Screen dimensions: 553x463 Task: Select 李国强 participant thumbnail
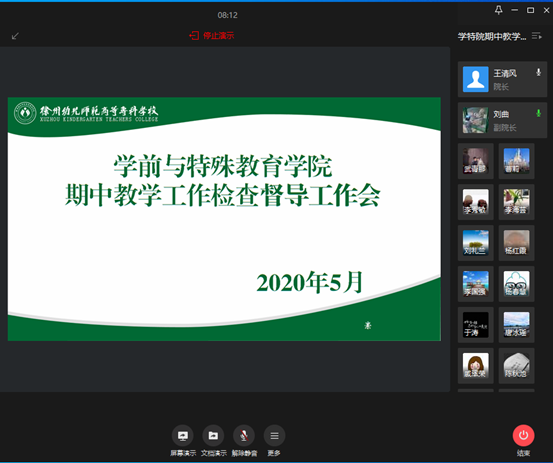(x=475, y=284)
